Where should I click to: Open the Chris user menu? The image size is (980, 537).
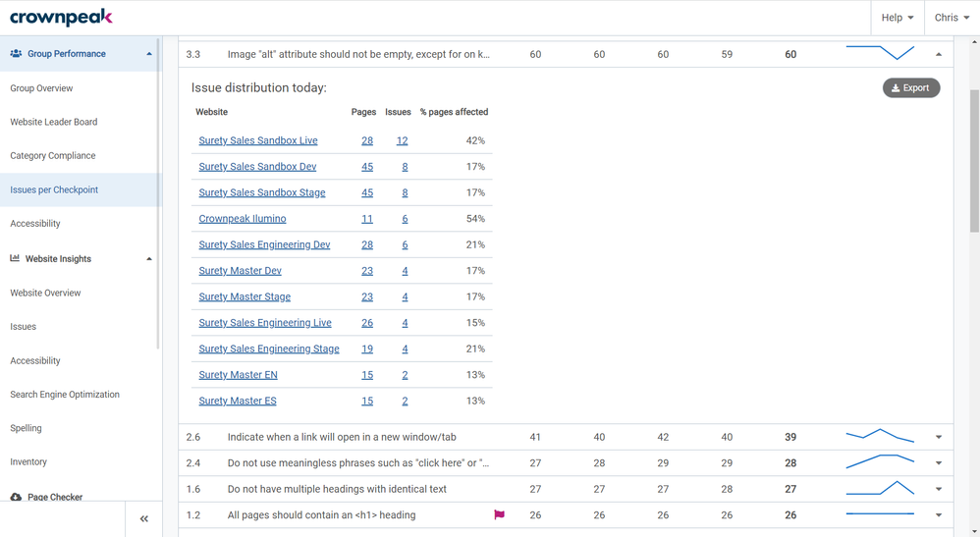[x=952, y=18]
